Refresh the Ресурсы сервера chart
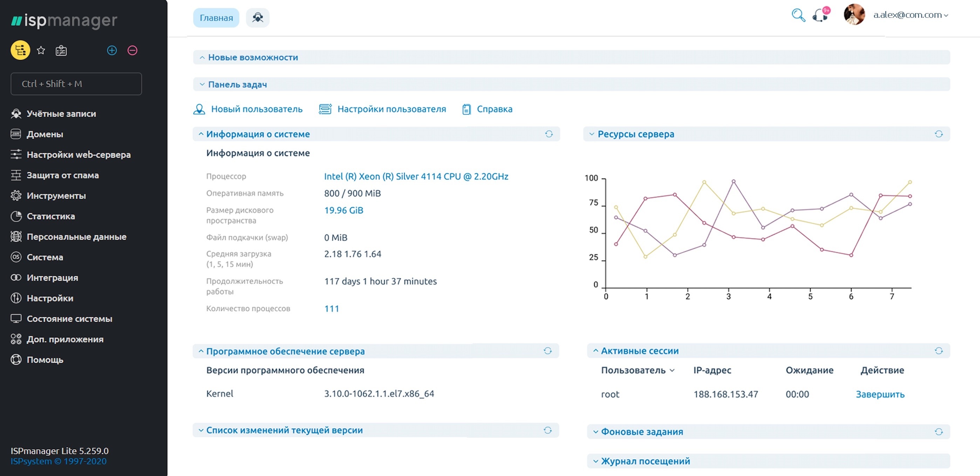This screenshot has height=476, width=980. 939,134
